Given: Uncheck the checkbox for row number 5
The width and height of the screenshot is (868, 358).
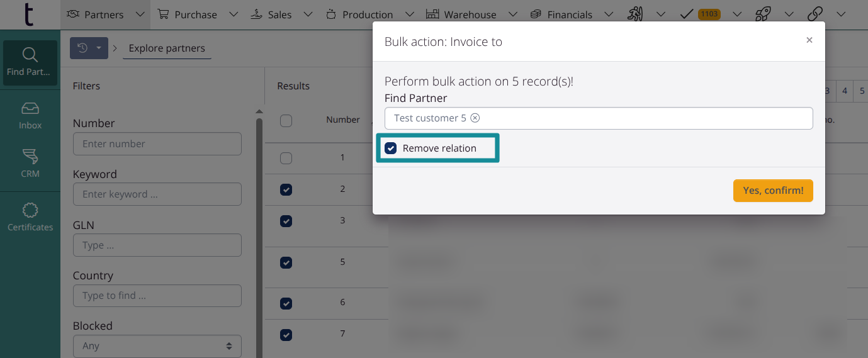Looking at the screenshot, I should click(x=286, y=262).
